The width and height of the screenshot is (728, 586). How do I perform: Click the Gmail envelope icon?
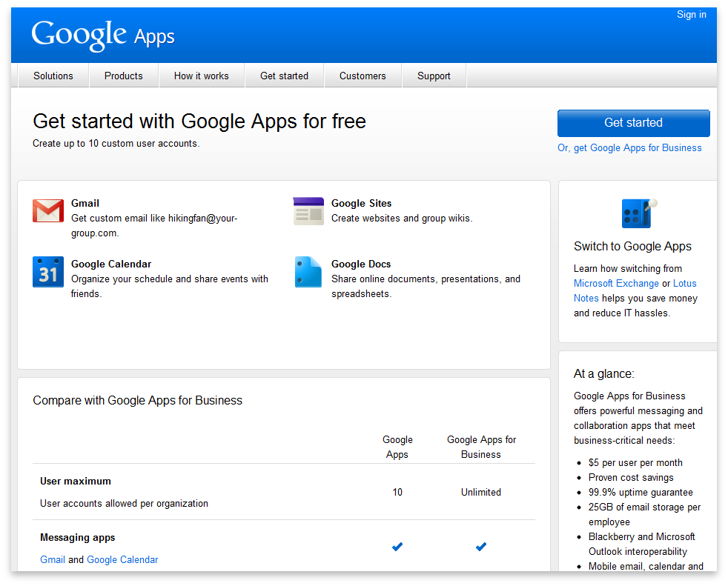click(x=47, y=211)
